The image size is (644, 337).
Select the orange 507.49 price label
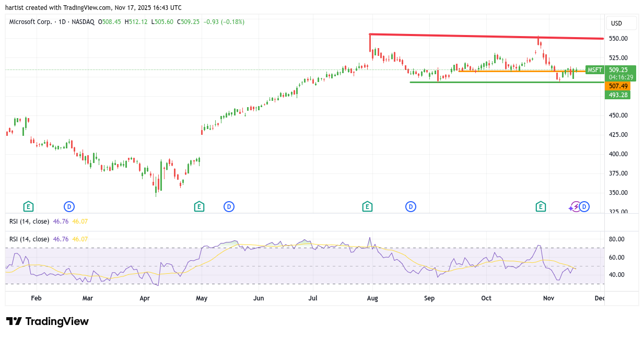click(617, 86)
